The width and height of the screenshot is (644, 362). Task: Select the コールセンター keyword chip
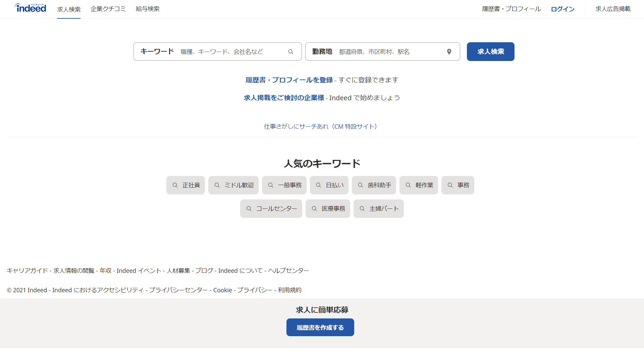pos(271,208)
